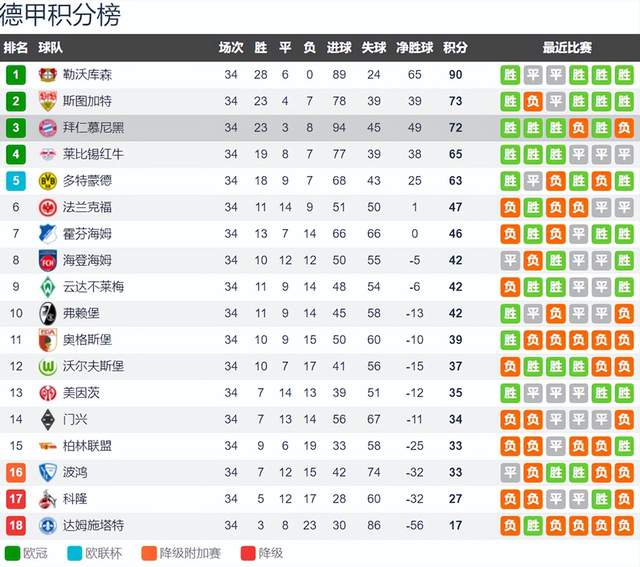Click the 进球 column header
Screen dimensions: 640x567
(x=339, y=48)
